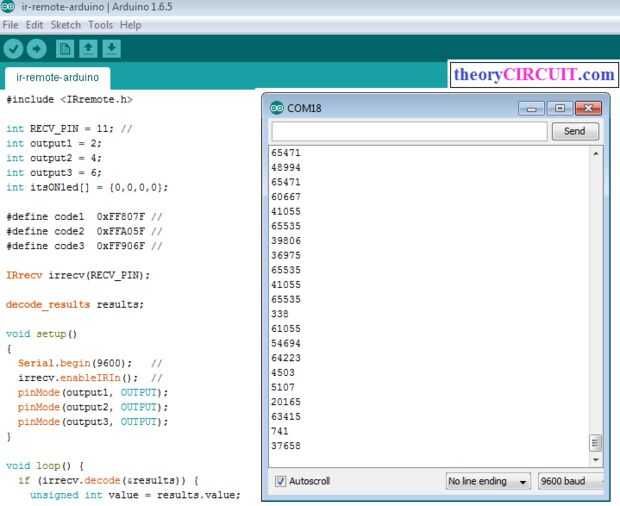Image resolution: width=620 pixels, height=506 pixels.
Task: Toggle the Autoscroll checkbox
Action: click(x=280, y=481)
